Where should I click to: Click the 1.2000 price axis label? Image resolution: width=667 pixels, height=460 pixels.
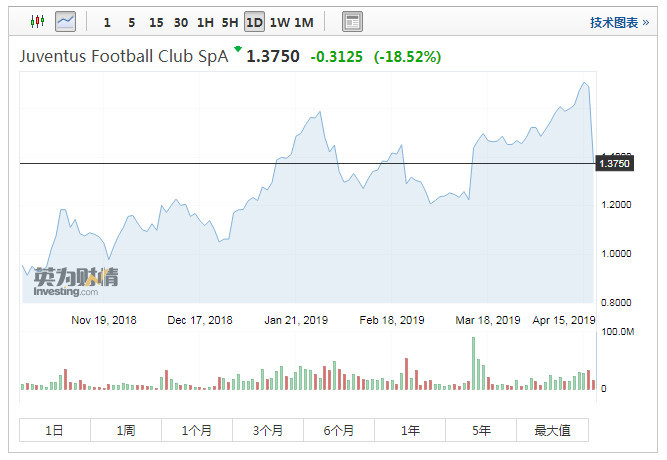coord(616,205)
